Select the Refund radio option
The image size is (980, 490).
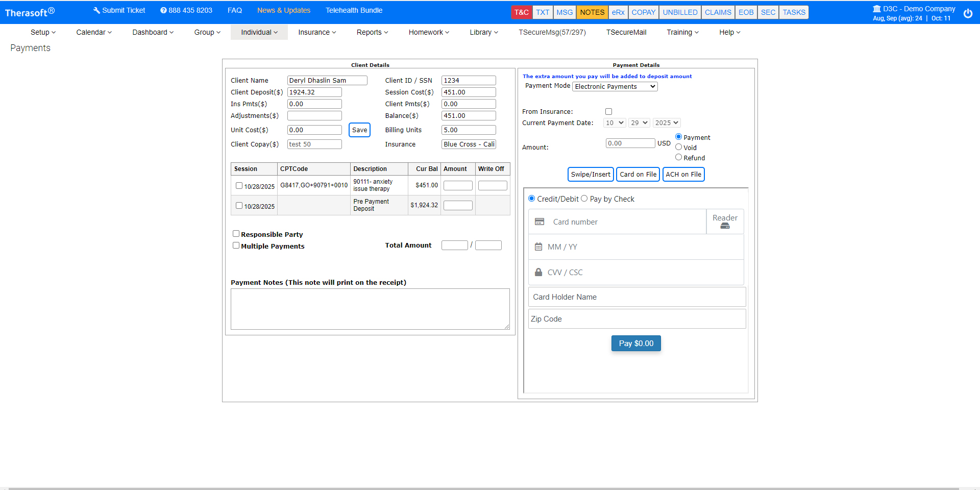(678, 157)
